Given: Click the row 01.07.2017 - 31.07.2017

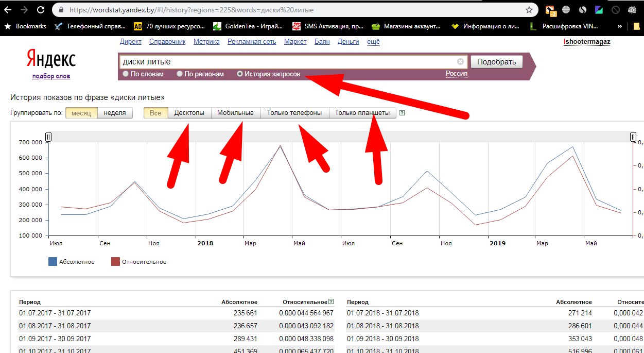Looking at the screenshot, I should tap(176, 313).
